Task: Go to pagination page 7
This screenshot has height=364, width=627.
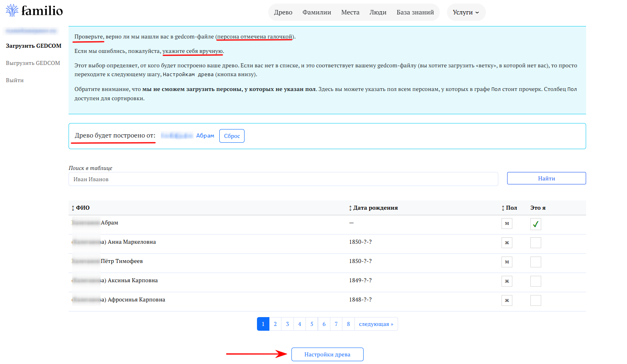Action: pyautogui.click(x=336, y=324)
